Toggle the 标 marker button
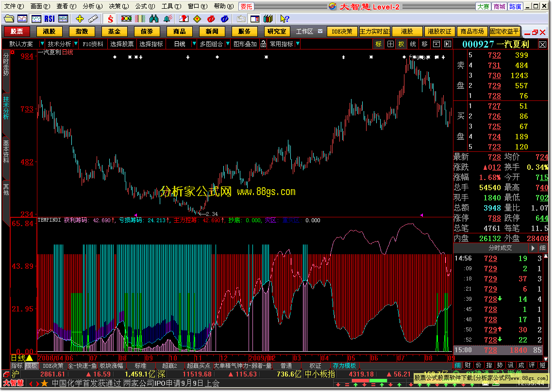 tap(378, 44)
